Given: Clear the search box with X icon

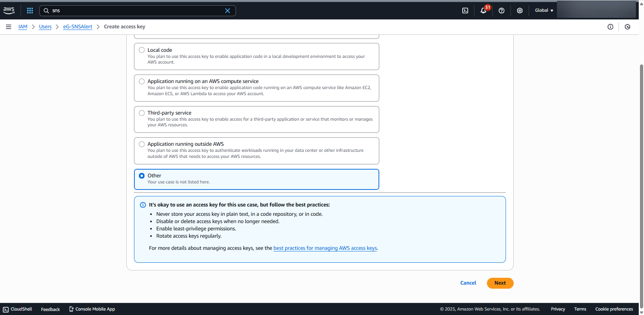Looking at the screenshot, I should [227, 11].
